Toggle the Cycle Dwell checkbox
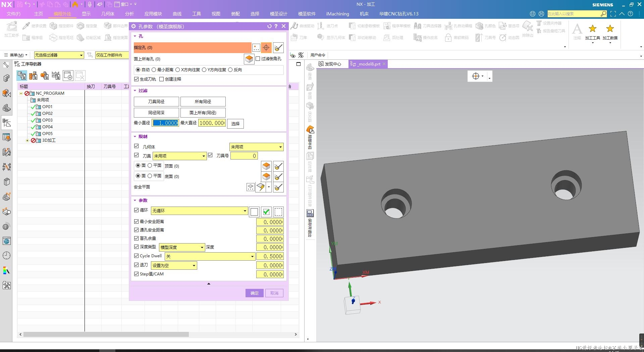This screenshot has width=644, height=352. pos(136,256)
